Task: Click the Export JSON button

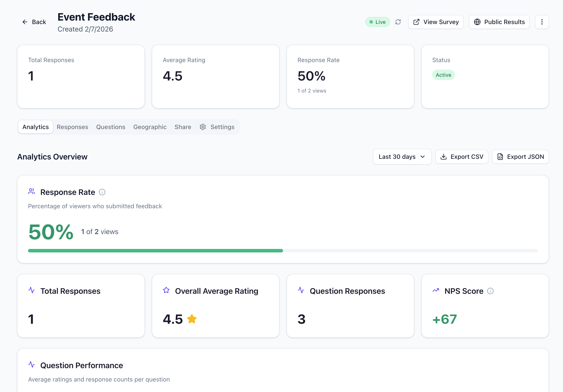Action: pos(520,156)
